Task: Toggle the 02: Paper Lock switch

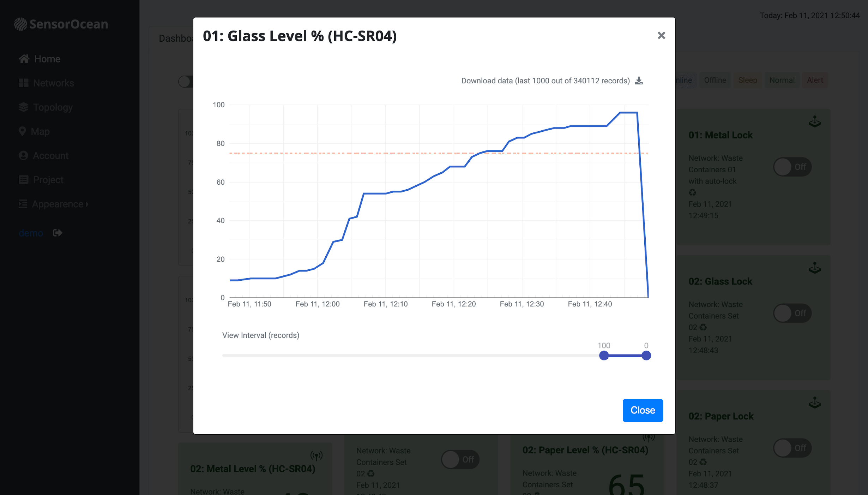Action: click(792, 448)
